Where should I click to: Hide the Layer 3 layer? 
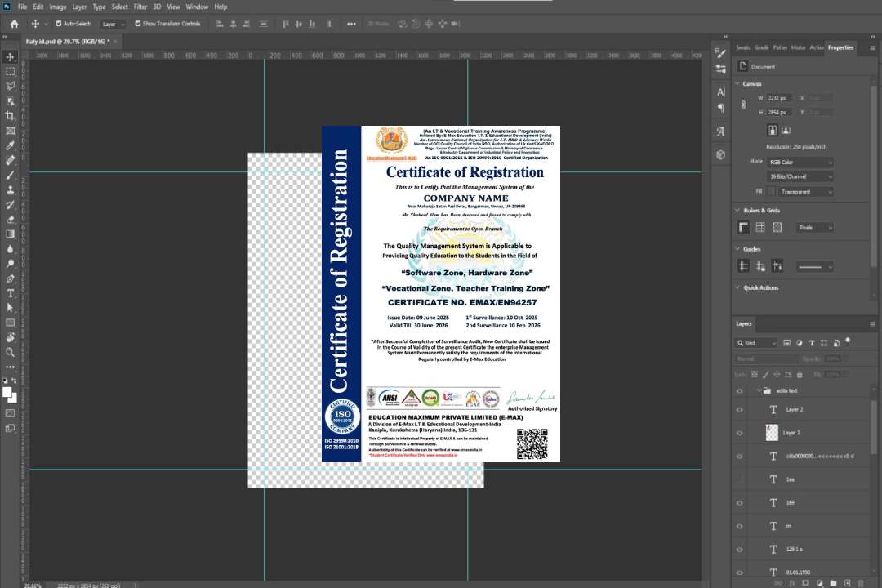pos(740,434)
